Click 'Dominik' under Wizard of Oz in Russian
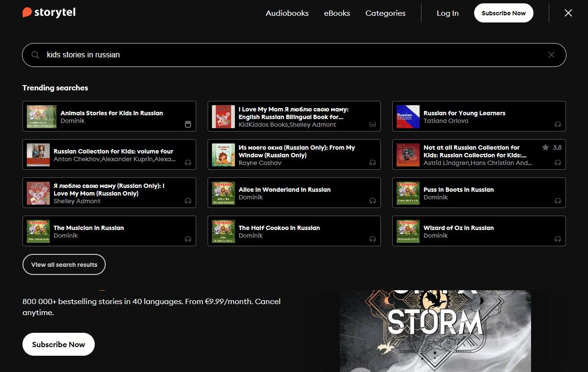The height and width of the screenshot is (372, 588). click(x=435, y=236)
